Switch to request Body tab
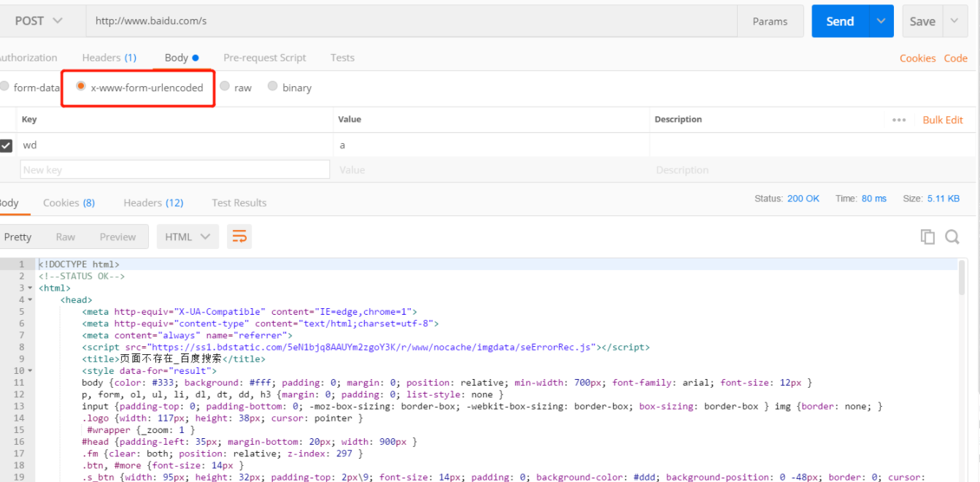Screen dimensions: 980x482 click(x=181, y=58)
